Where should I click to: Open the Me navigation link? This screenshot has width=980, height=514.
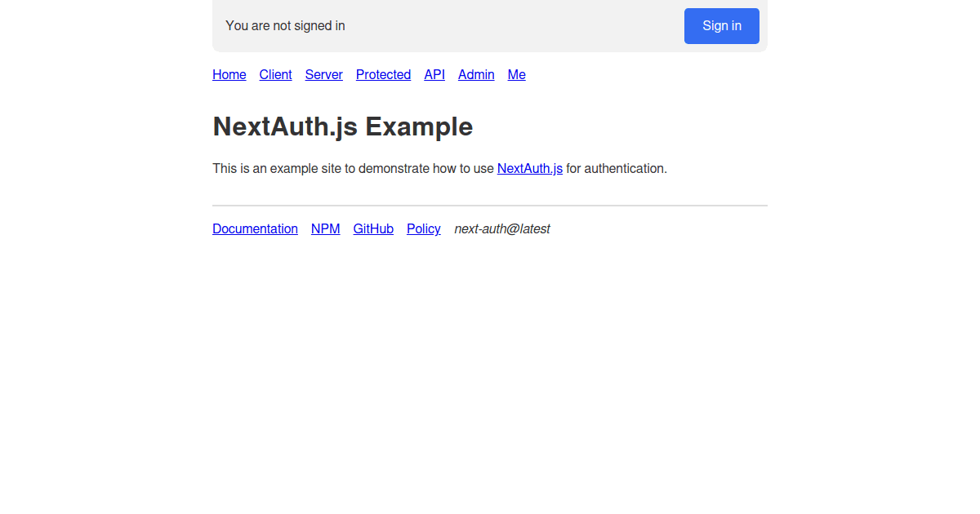point(517,75)
